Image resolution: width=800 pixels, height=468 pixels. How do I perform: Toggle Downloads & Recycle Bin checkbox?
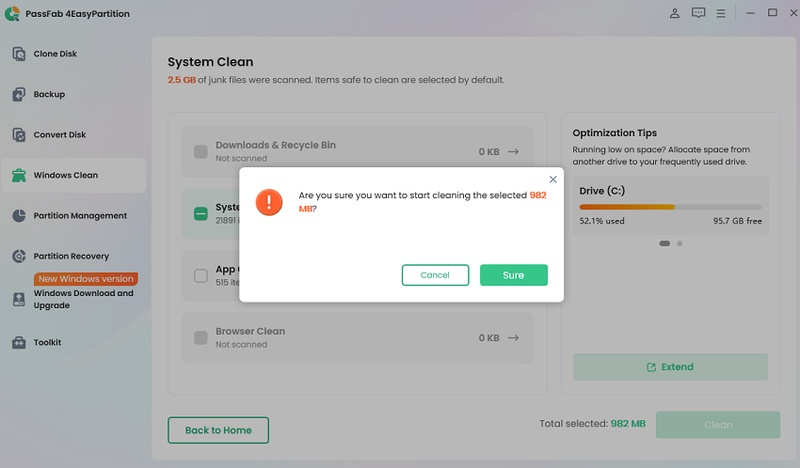coord(201,152)
